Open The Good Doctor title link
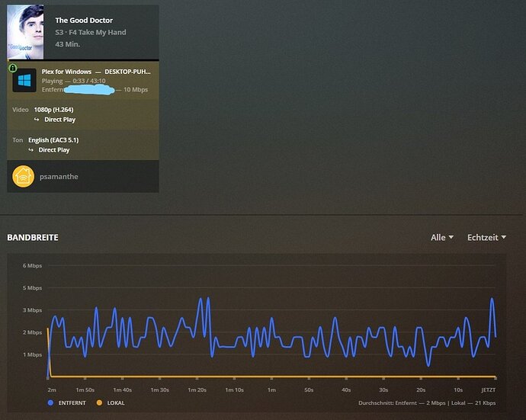This screenshot has height=420, width=526. [84, 20]
